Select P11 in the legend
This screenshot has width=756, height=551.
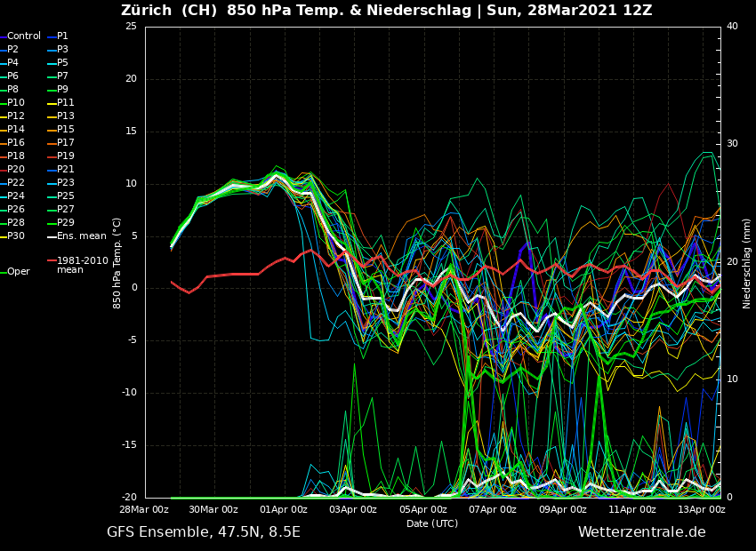point(66,102)
